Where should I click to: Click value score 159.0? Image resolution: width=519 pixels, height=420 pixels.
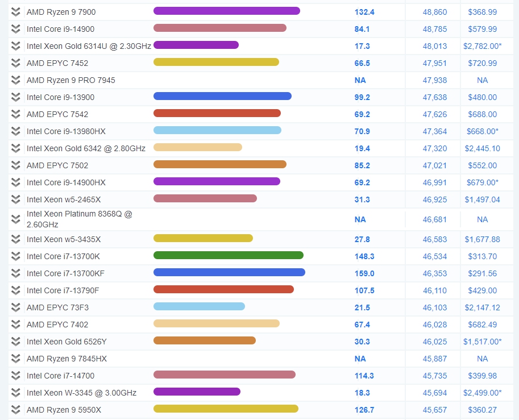pos(364,274)
